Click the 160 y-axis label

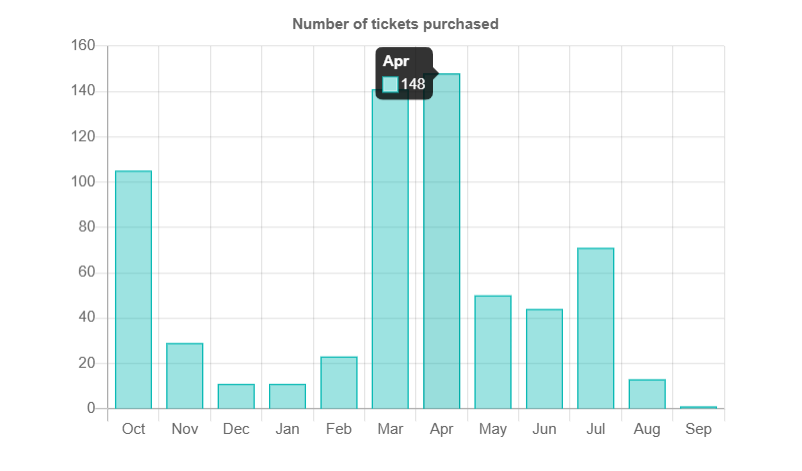click(x=84, y=46)
